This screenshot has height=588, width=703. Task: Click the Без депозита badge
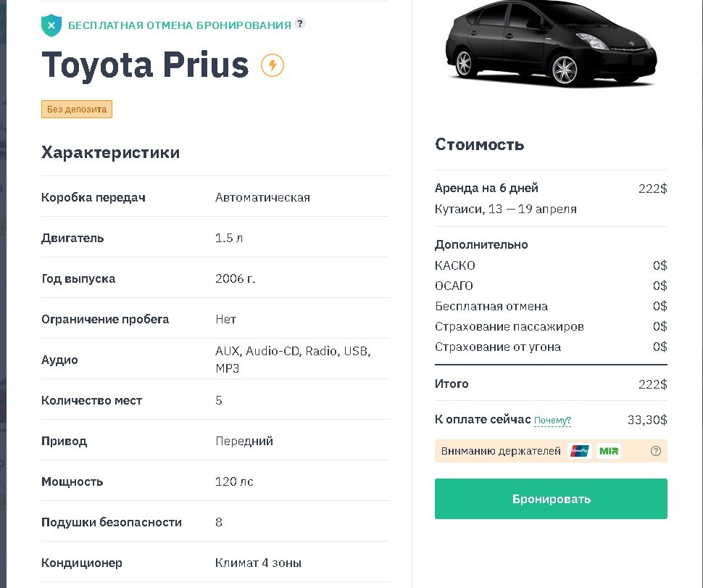77,109
